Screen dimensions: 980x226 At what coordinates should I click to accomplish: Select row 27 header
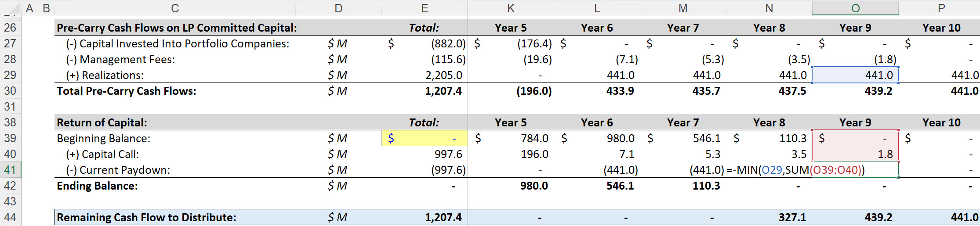coord(10,43)
